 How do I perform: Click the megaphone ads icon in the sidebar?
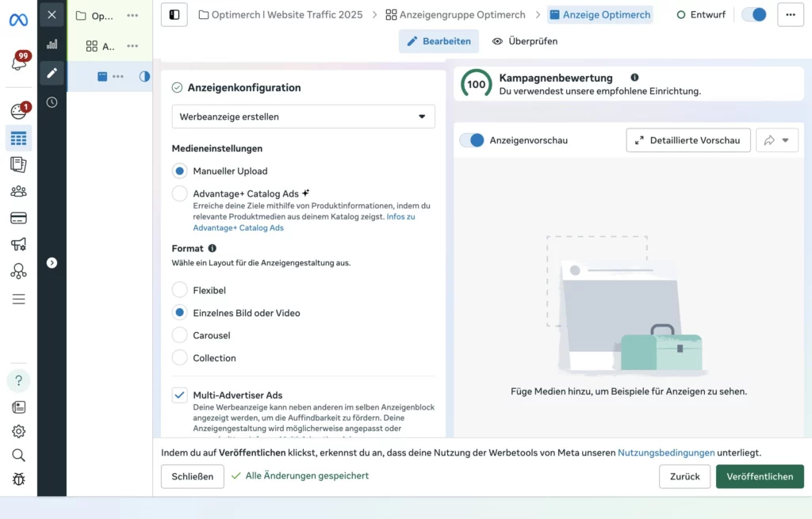(17, 242)
